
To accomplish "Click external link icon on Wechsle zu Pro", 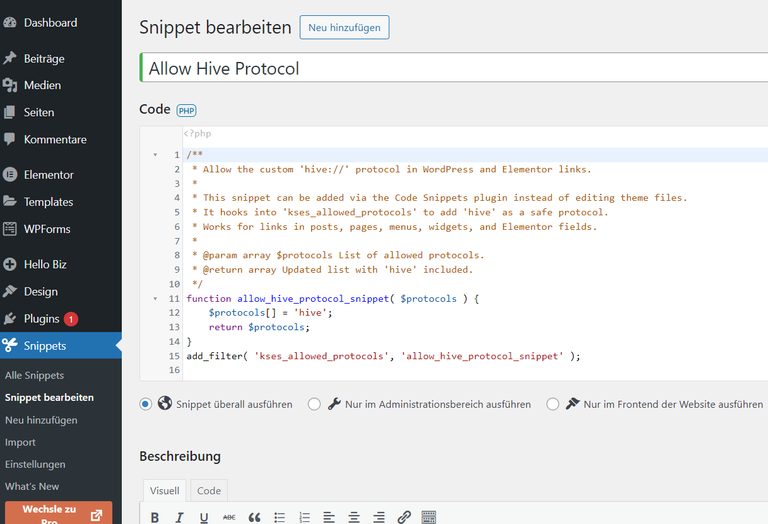I will (x=96, y=515).
